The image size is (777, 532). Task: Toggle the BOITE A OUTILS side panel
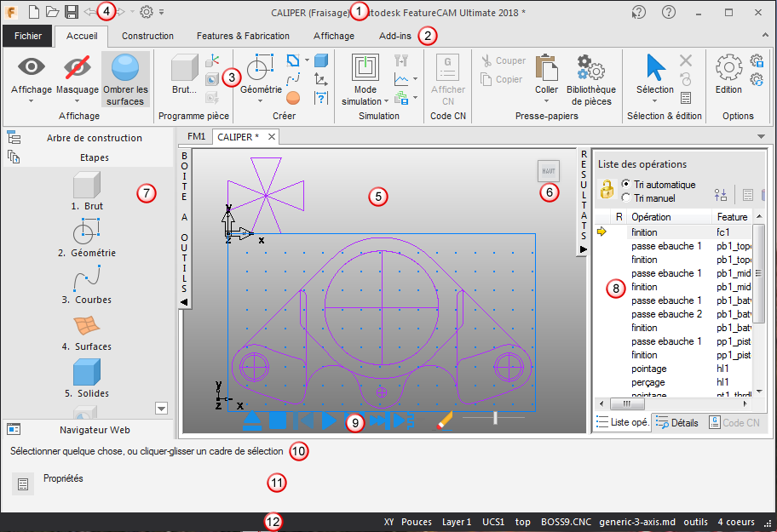[x=184, y=227]
